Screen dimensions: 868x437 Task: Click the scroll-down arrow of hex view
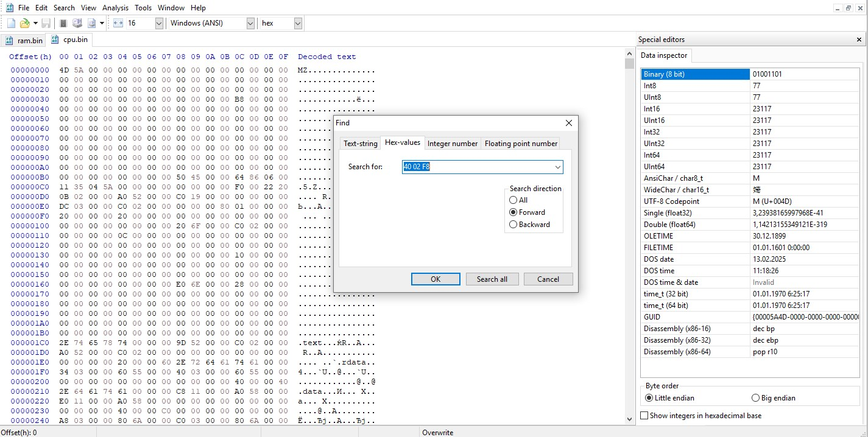pos(629,418)
